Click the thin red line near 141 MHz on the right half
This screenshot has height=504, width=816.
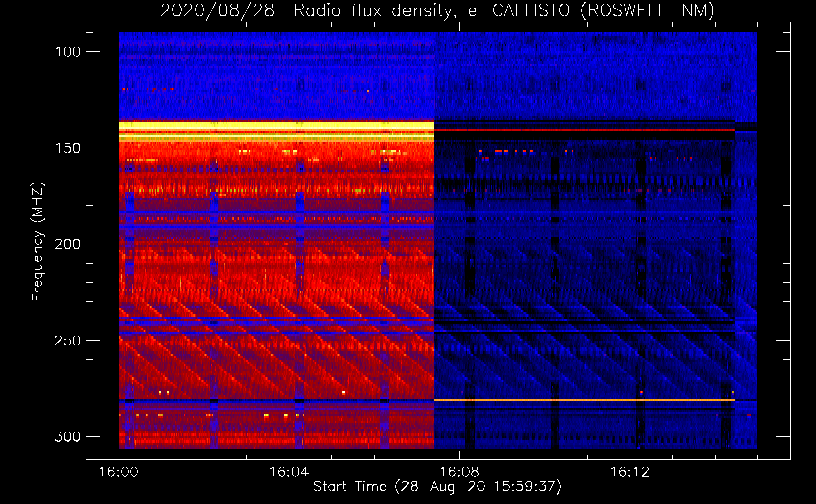(585, 130)
